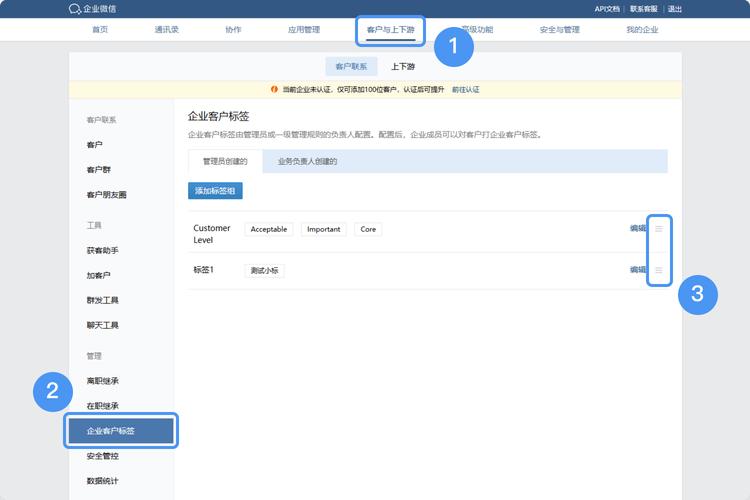Click the warning icon in the notice banner
Image resolution: width=750 pixels, height=500 pixels.
(274, 89)
